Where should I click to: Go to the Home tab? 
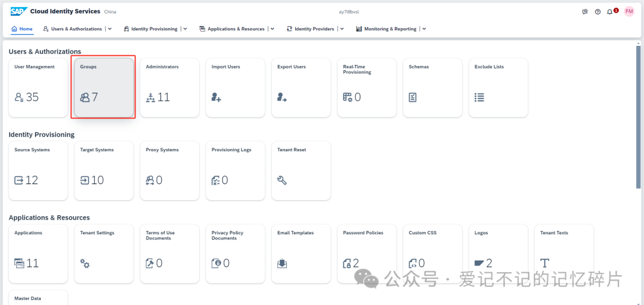(x=22, y=29)
